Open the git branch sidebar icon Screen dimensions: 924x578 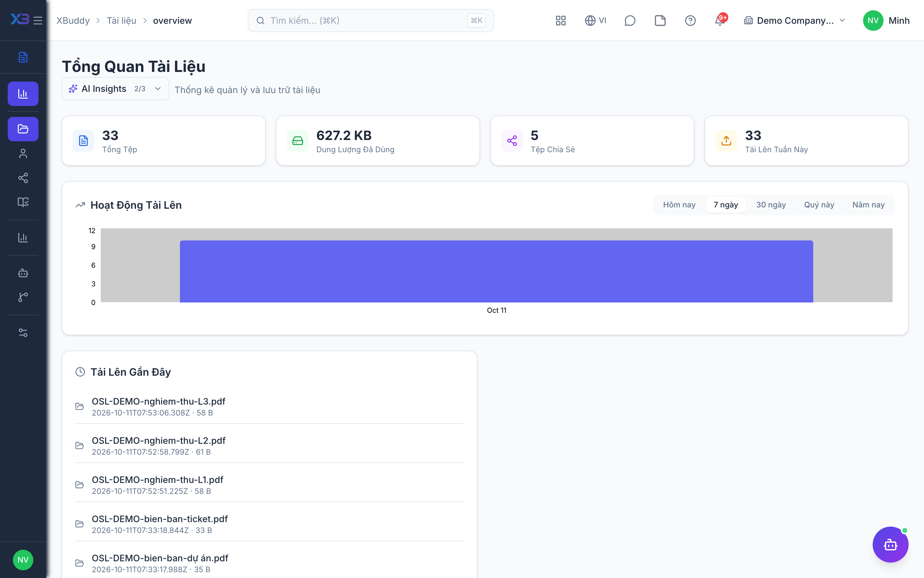23,297
